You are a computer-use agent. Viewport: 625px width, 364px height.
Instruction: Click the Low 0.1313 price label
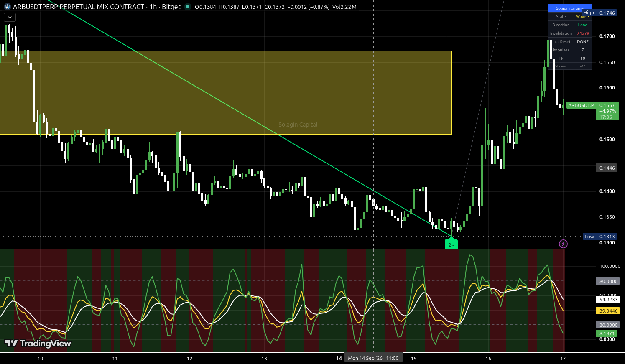tap(600, 237)
